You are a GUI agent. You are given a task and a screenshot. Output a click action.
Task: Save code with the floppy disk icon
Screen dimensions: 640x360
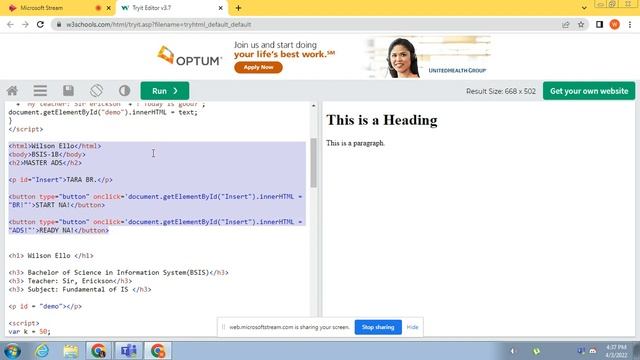(68, 91)
